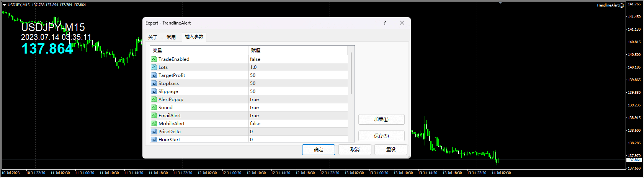The height and width of the screenshot is (178, 644).
Task: Click the TradeEnabled boolean parameter icon
Action: [154, 59]
